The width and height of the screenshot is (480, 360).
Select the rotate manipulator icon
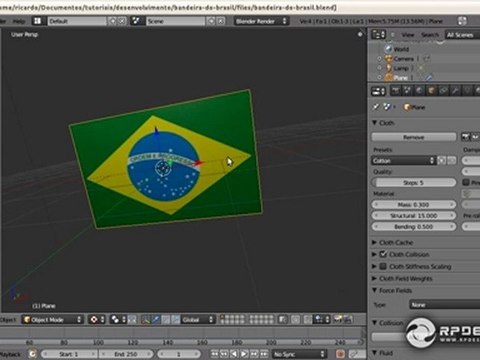click(166, 319)
